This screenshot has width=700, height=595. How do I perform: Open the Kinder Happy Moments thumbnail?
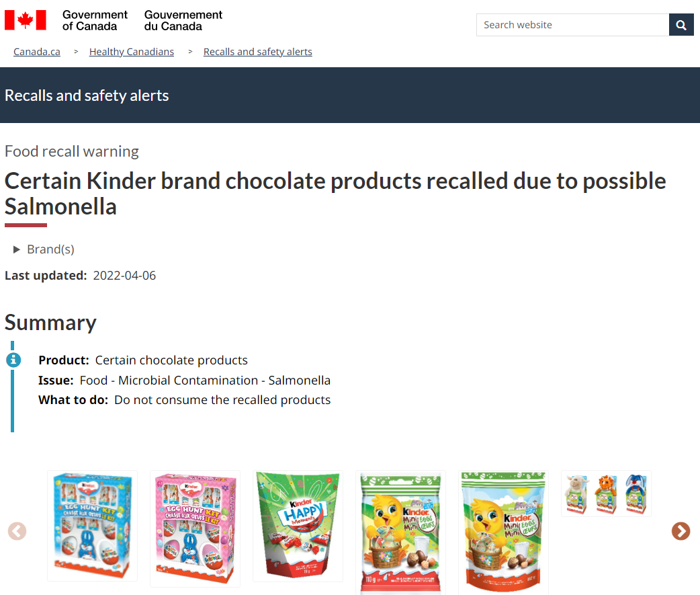(298, 526)
